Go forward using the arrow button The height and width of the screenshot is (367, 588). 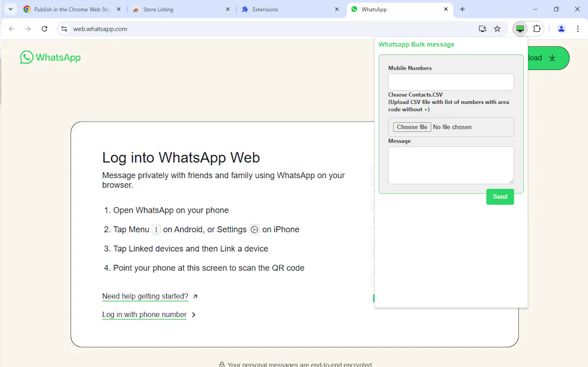click(x=28, y=29)
